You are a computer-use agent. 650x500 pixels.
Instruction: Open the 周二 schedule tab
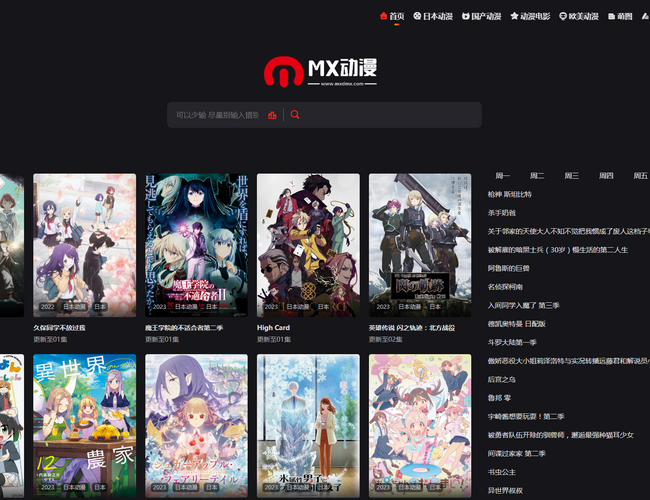pos(537,175)
